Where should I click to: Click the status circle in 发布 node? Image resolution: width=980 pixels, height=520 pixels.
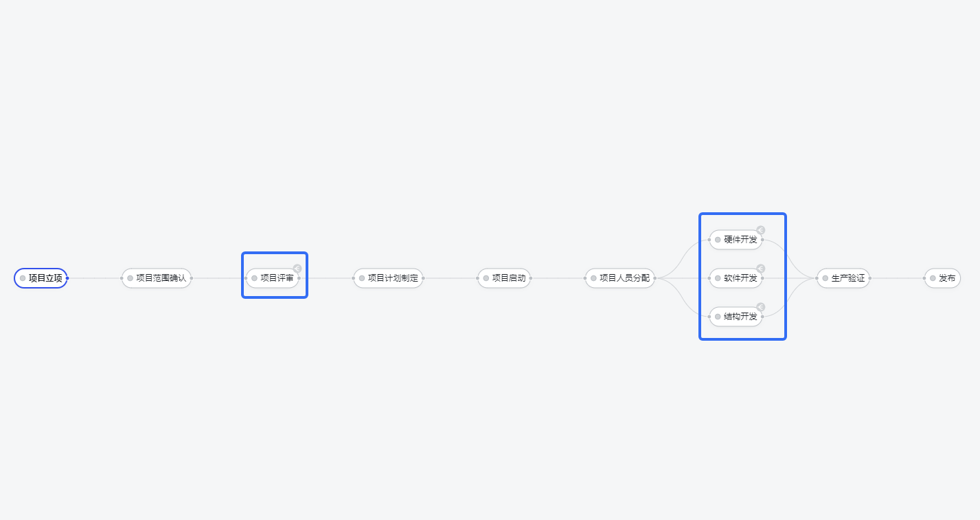coord(933,278)
